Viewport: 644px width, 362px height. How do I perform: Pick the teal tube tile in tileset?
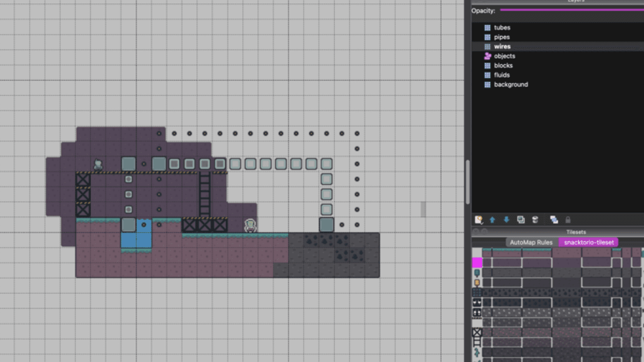pos(477,273)
